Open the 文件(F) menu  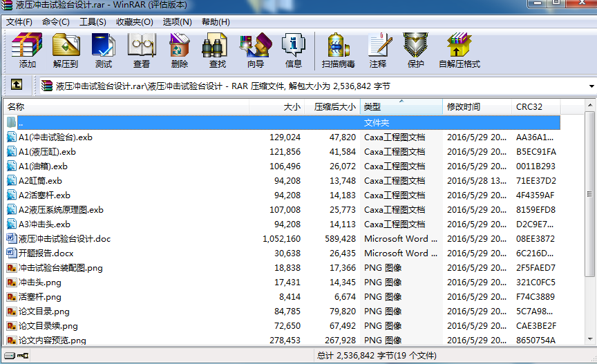19,22
